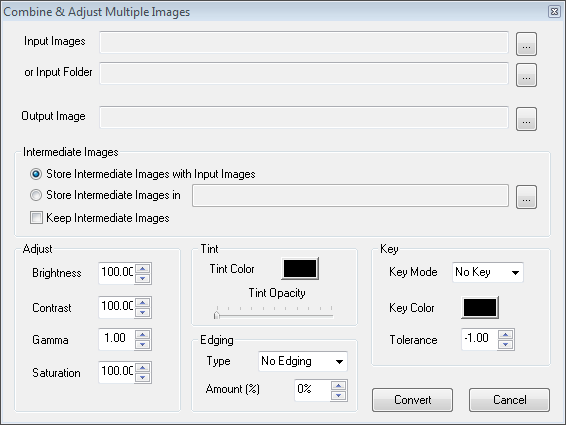Click the Output Image text field
The image size is (566, 425).
click(x=304, y=117)
